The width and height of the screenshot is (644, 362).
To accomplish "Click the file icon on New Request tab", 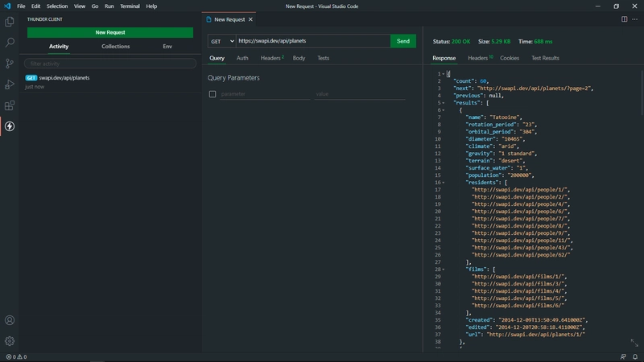I will (208, 19).
